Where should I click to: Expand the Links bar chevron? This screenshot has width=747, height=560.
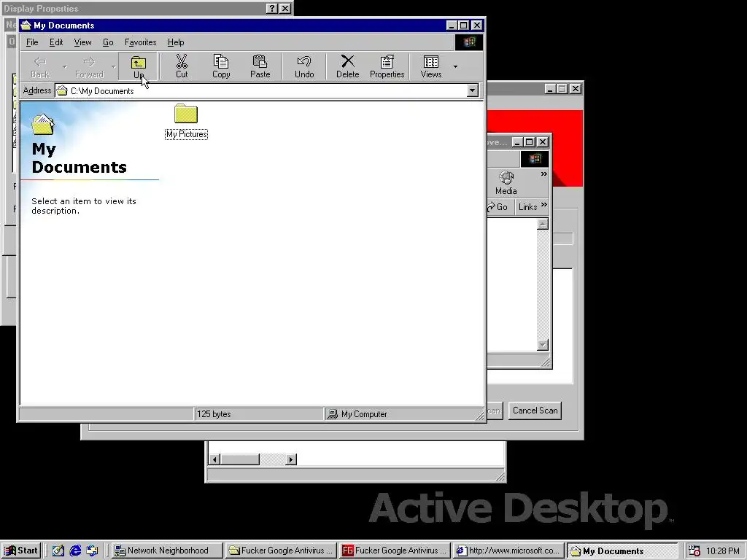point(544,205)
